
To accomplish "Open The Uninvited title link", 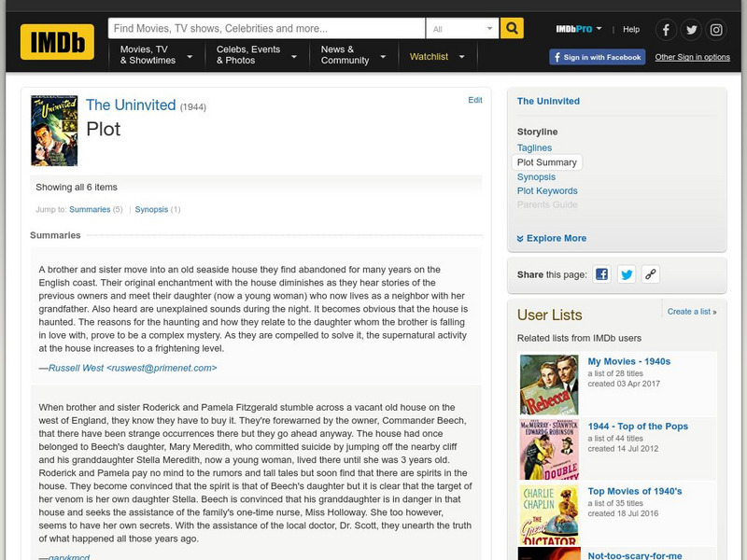I will 131,105.
